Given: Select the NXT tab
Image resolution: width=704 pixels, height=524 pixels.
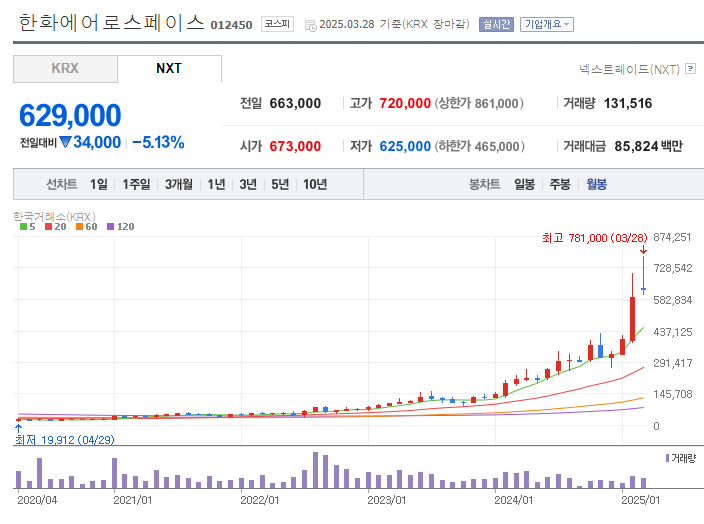Looking at the screenshot, I should click(x=169, y=69).
